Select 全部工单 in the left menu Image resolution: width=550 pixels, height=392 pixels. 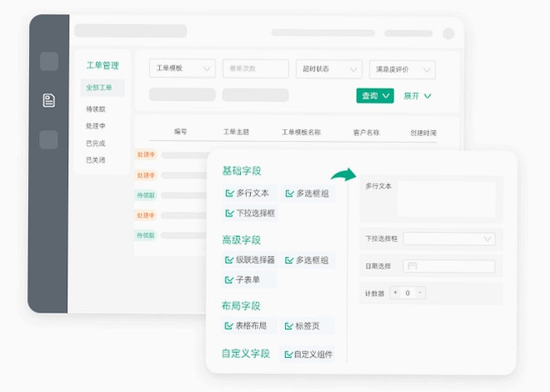102,87
